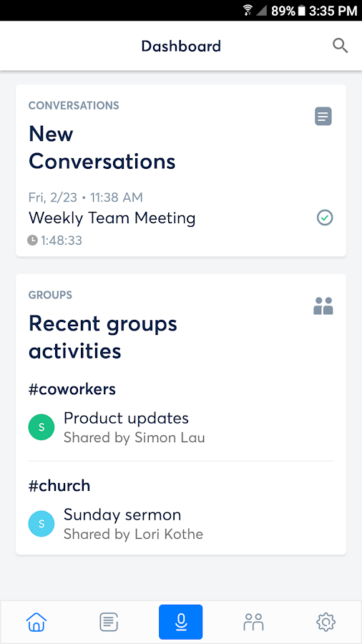Image resolution: width=362 pixels, height=644 pixels.
Task: Open the Conversations list tab icon
Action: click(x=109, y=622)
